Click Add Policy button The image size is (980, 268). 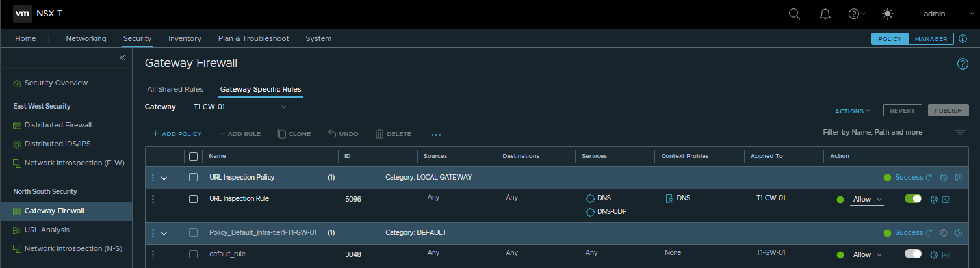(x=177, y=134)
